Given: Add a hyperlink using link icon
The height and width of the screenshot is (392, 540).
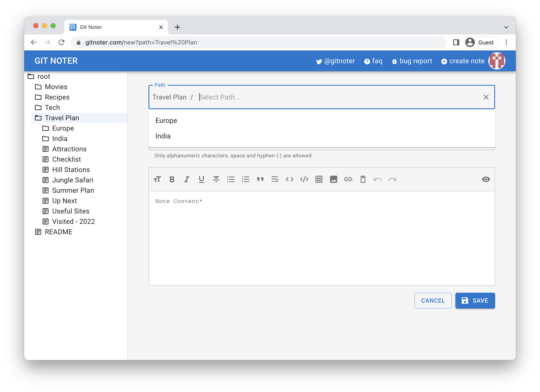Looking at the screenshot, I should click(x=348, y=179).
